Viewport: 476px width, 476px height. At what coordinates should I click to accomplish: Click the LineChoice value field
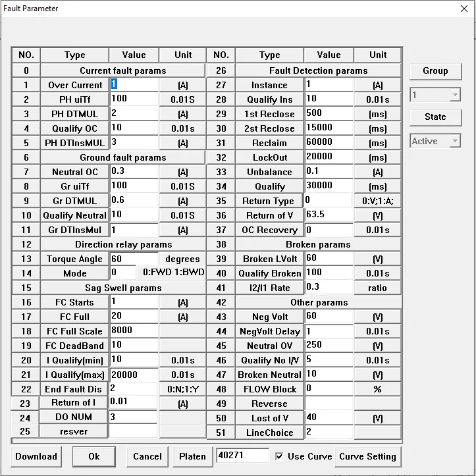[x=329, y=432]
